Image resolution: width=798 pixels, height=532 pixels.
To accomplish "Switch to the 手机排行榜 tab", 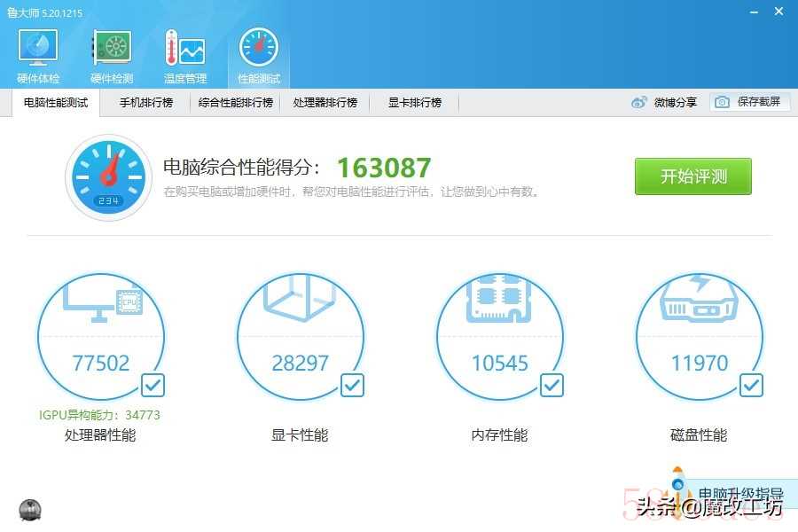I will [146, 102].
